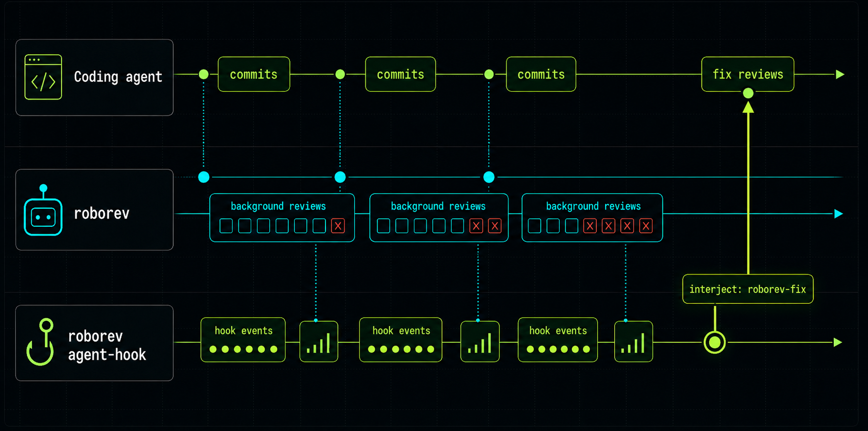
Task: Click the first red X in third background reviews
Action: pos(590,226)
